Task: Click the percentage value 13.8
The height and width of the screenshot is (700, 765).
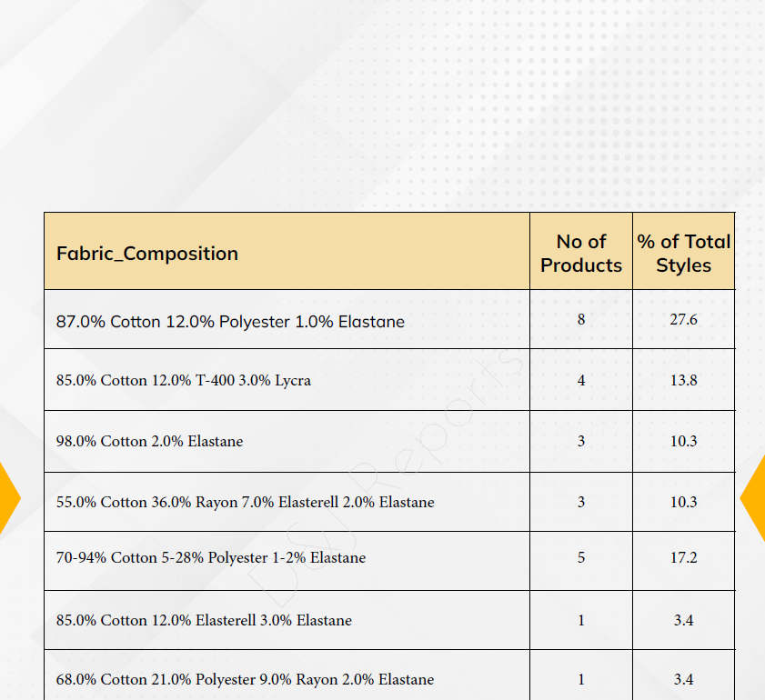Action: pos(683,380)
